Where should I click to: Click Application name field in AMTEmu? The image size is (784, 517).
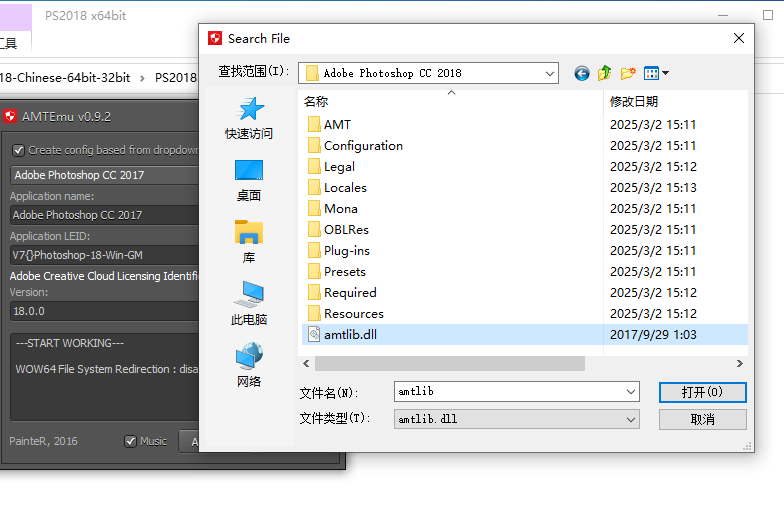click(104, 215)
